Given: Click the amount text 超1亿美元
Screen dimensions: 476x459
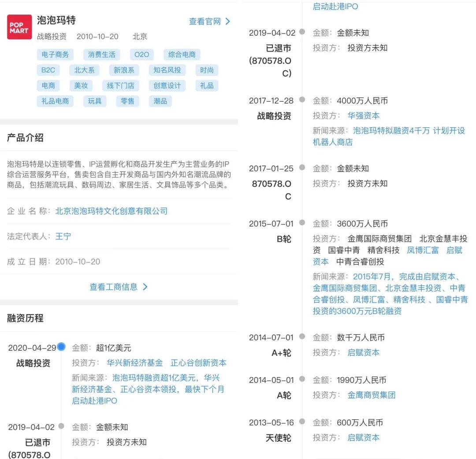Looking at the screenshot, I should click(114, 348).
